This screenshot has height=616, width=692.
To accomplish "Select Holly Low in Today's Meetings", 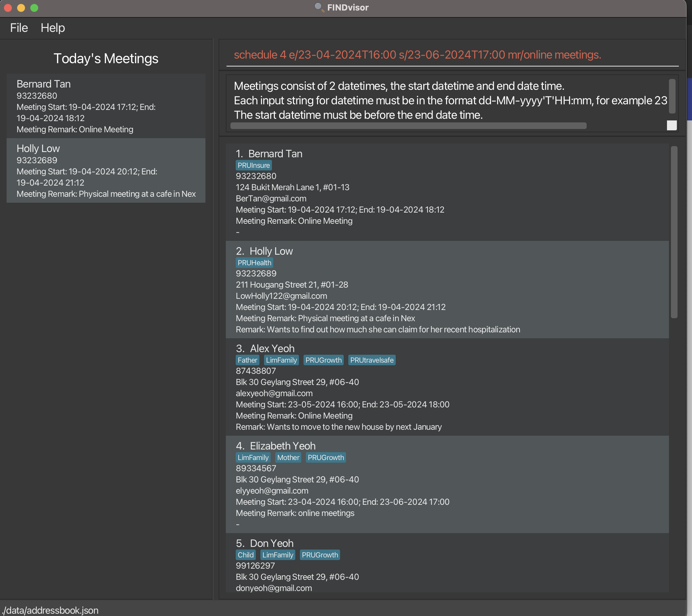I will click(106, 170).
